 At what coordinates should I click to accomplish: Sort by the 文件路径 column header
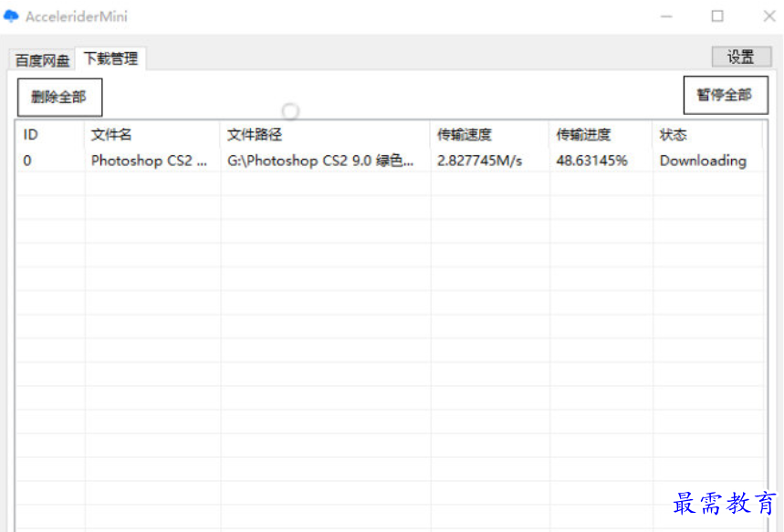coord(325,134)
